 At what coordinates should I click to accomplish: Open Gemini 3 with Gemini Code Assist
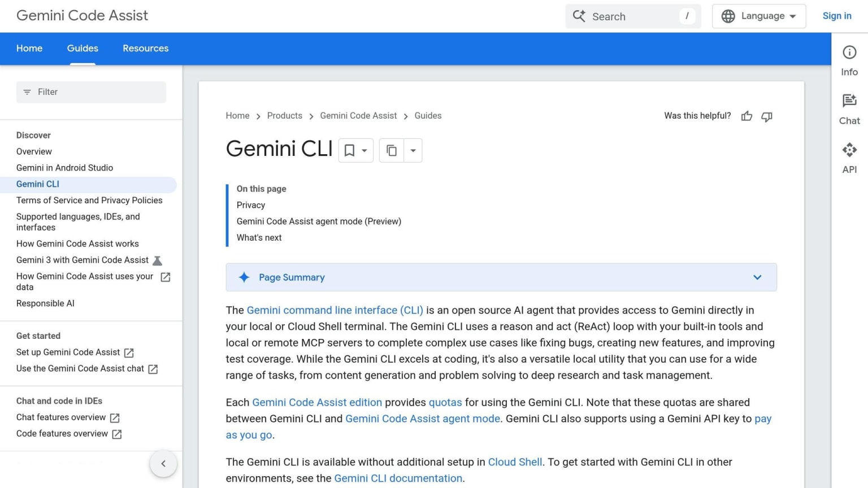pos(83,260)
